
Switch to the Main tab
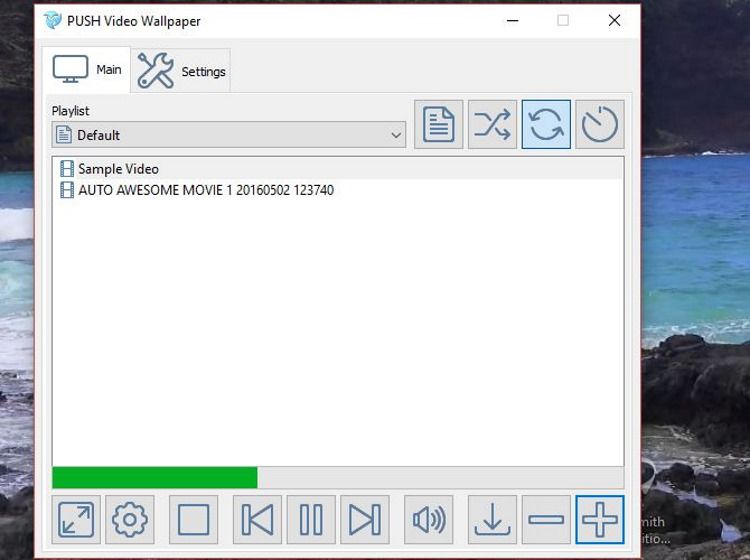(86, 70)
